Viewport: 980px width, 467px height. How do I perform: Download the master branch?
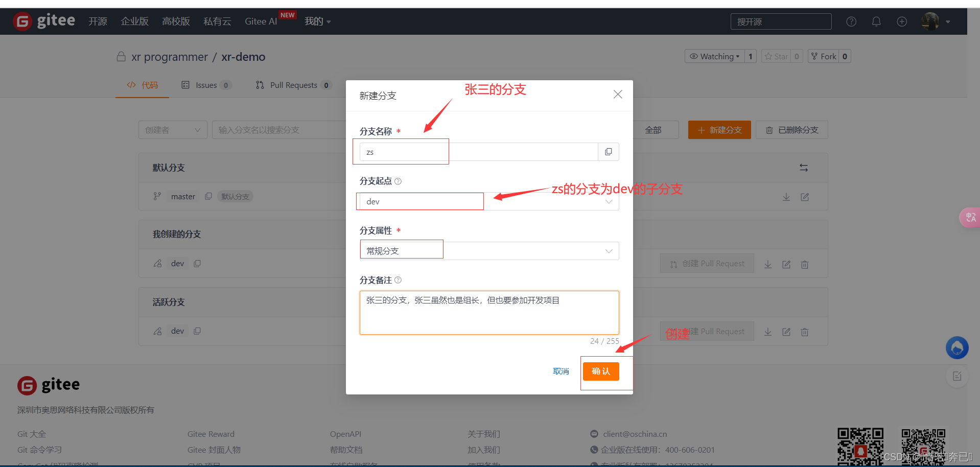[x=786, y=197]
